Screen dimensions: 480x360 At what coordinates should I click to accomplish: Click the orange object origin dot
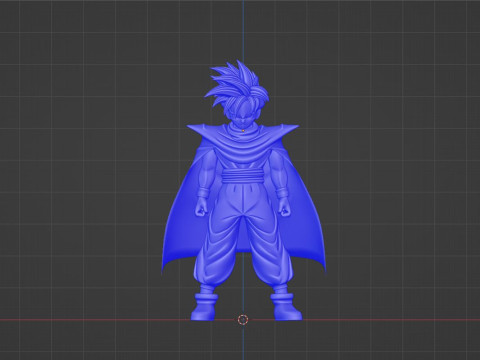243,130
